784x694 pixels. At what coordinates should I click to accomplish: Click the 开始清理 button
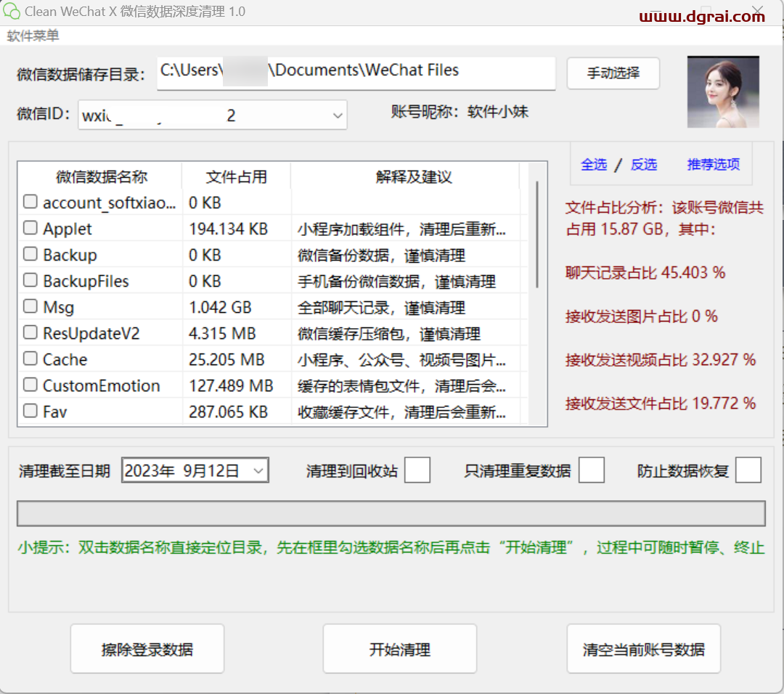click(x=399, y=649)
